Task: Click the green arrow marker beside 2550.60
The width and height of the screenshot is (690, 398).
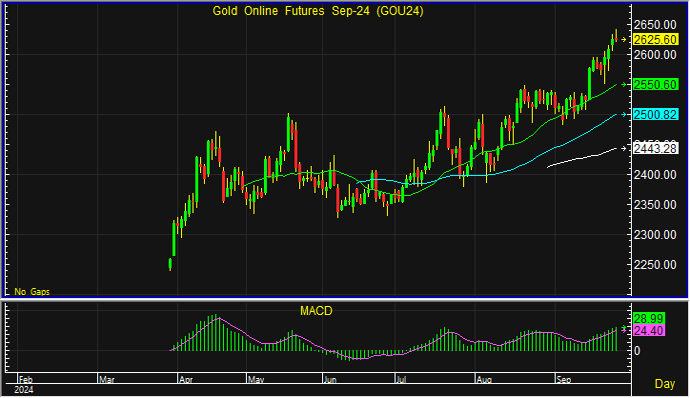Action: click(623, 85)
